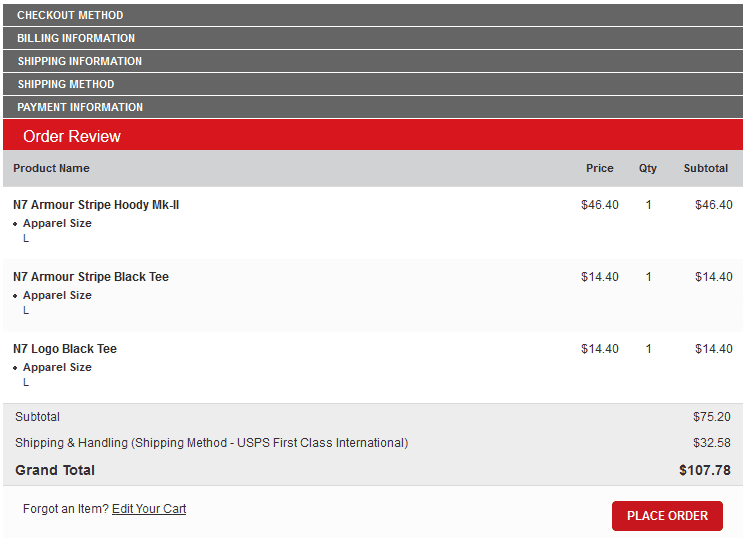Click the Product Name column header

pos(51,168)
